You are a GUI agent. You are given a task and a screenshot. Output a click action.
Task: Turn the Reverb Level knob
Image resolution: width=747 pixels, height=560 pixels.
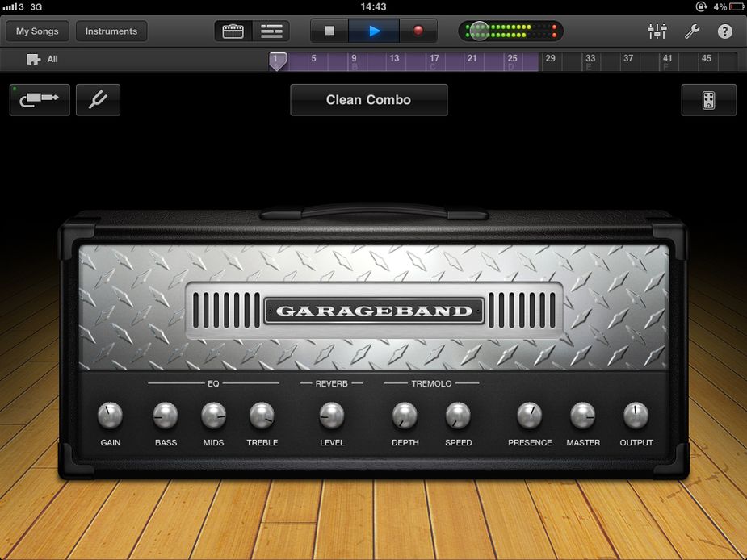pos(331,416)
